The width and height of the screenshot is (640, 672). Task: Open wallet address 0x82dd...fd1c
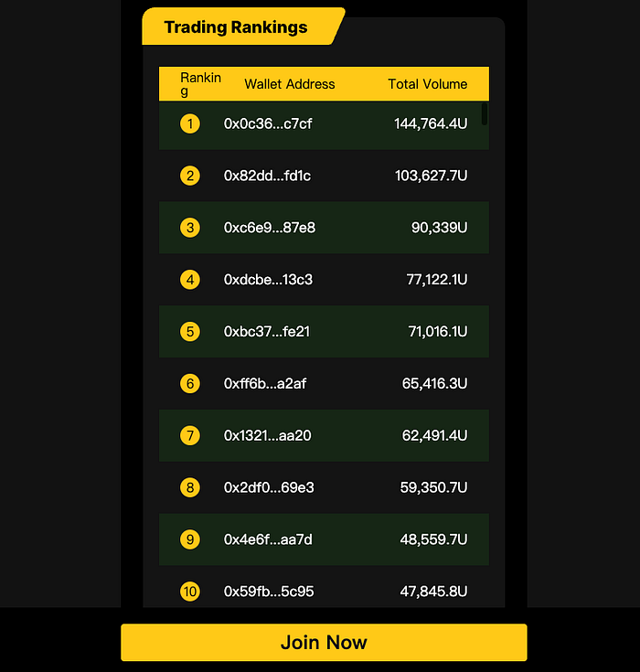coord(267,176)
